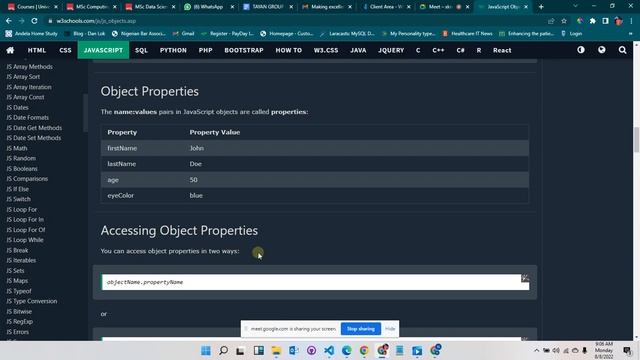Image resolution: width=640 pixels, height=360 pixels.
Task: Open Outlook from the taskbar
Action: 293,351
